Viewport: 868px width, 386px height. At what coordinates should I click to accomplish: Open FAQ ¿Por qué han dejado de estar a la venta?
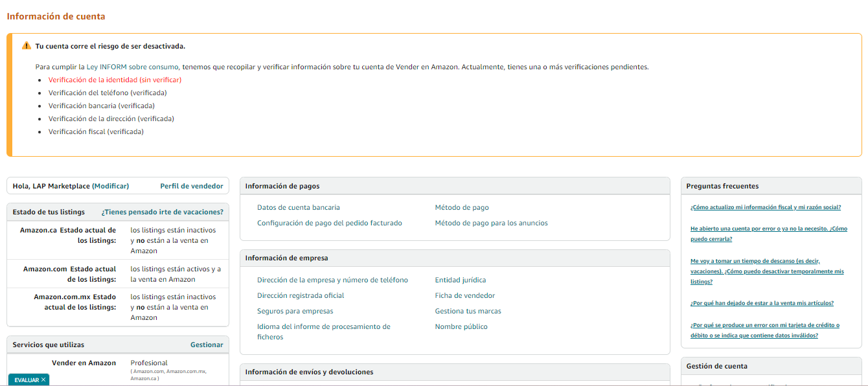[762, 303]
